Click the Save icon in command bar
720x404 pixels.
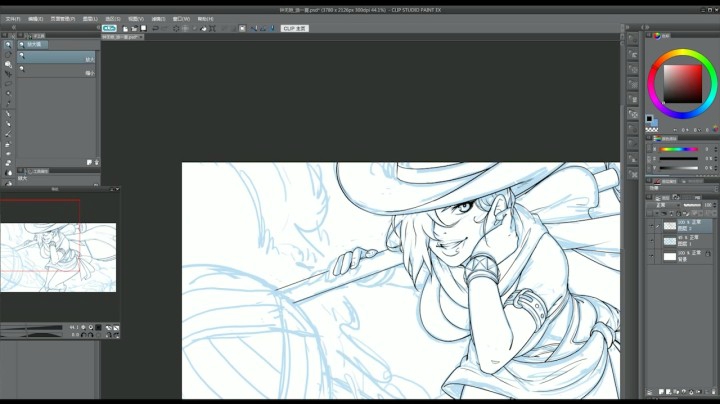coord(143,28)
